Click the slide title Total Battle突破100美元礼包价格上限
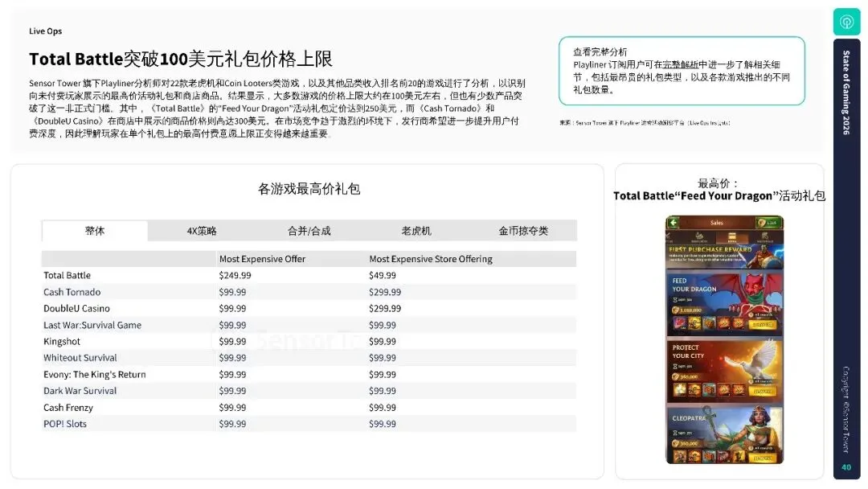 pyautogui.click(x=181, y=59)
